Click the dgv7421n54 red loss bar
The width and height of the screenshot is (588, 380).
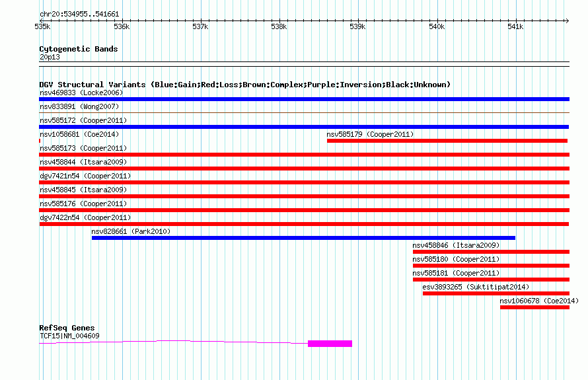[x=304, y=182]
